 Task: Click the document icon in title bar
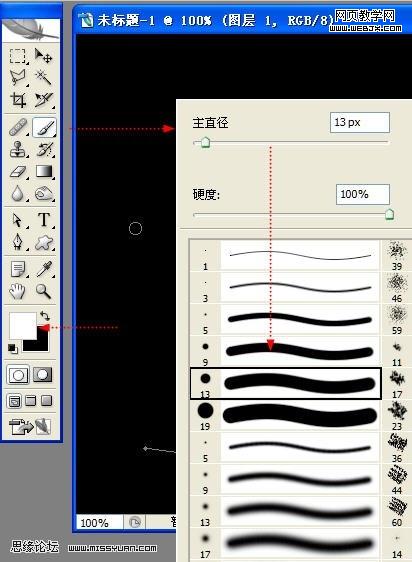86,20
